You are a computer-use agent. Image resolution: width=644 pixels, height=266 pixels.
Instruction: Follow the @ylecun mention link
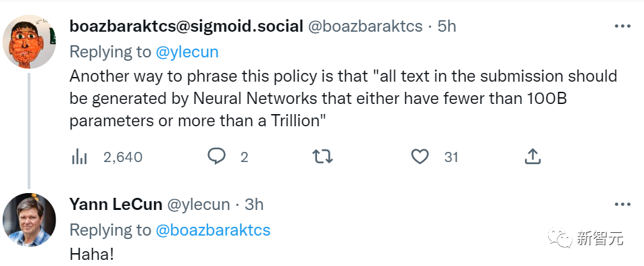click(x=187, y=52)
